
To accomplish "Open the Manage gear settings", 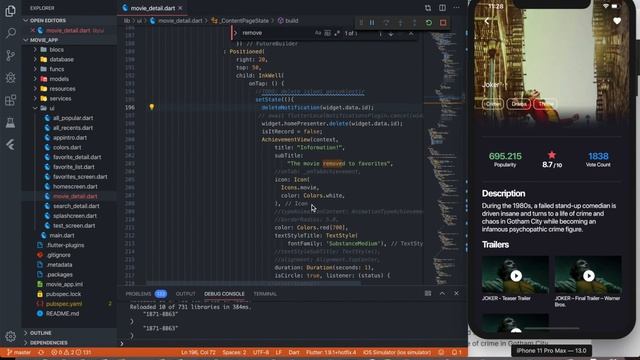I will click(11, 336).
